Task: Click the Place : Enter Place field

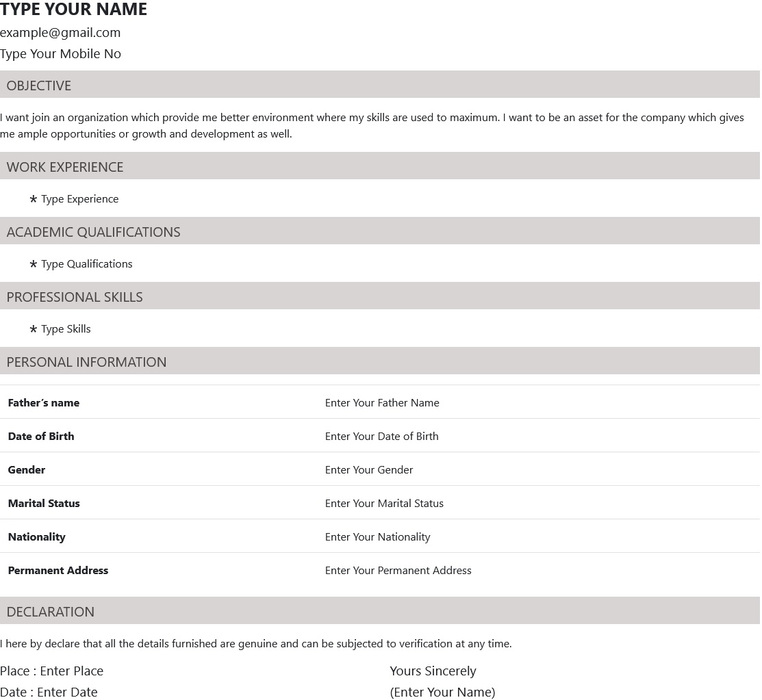Action: click(x=52, y=671)
